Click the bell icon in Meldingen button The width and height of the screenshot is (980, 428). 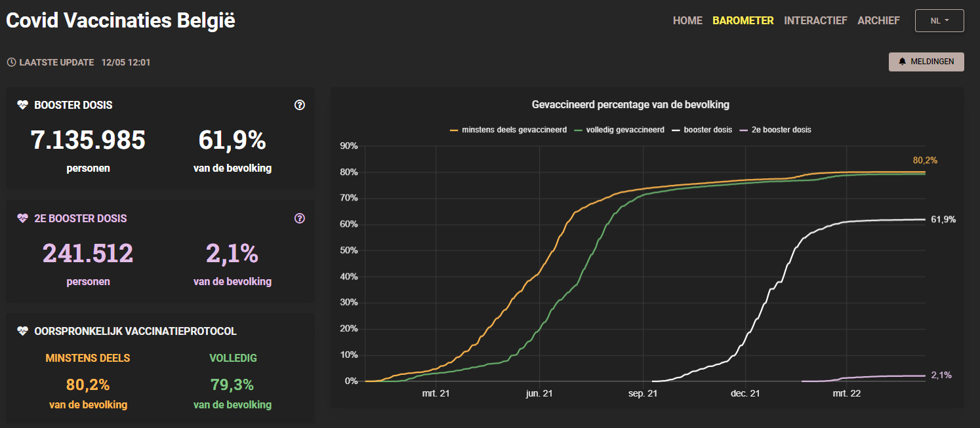point(902,62)
